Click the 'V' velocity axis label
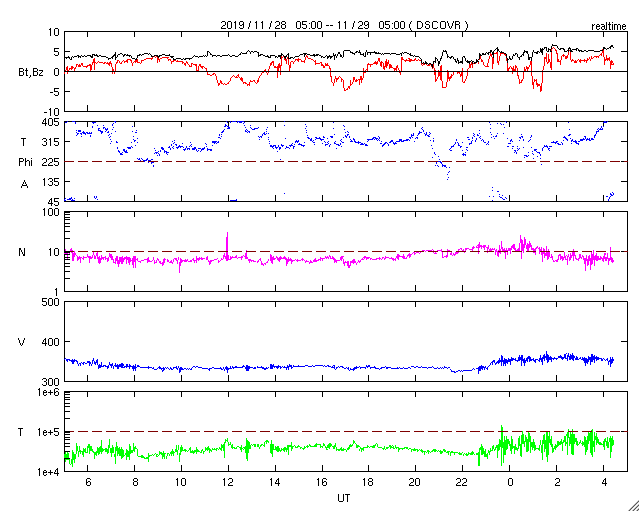This screenshot has width=640, height=512. pyautogui.click(x=22, y=342)
